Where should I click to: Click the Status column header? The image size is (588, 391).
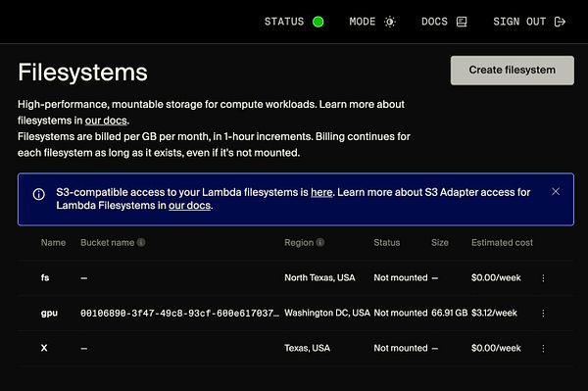pos(387,243)
